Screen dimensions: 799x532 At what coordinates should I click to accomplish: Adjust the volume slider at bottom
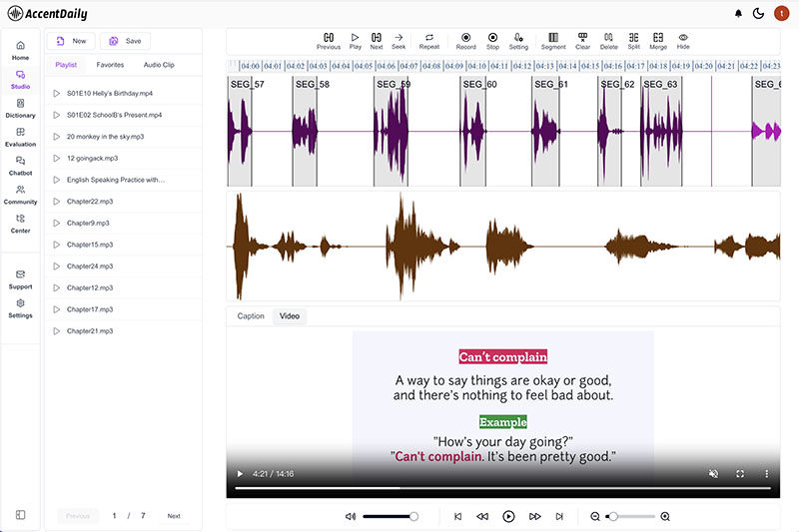tap(390, 516)
